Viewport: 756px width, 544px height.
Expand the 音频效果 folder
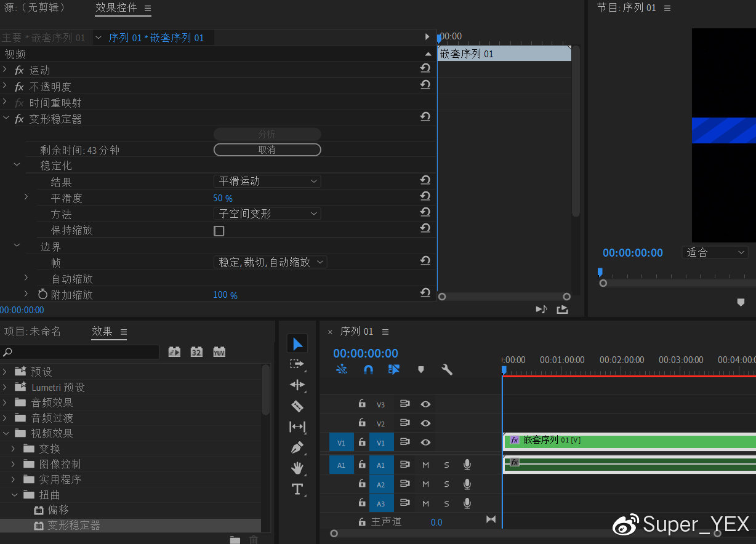(x=6, y=402)
